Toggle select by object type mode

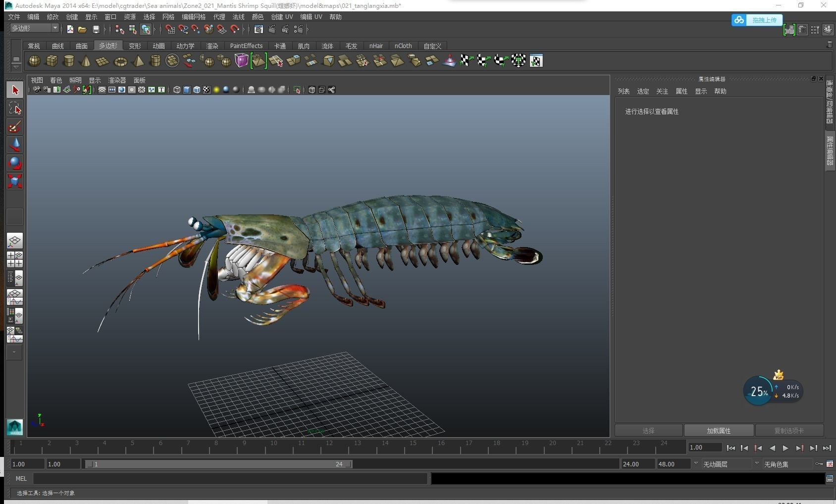coord(132,29)
